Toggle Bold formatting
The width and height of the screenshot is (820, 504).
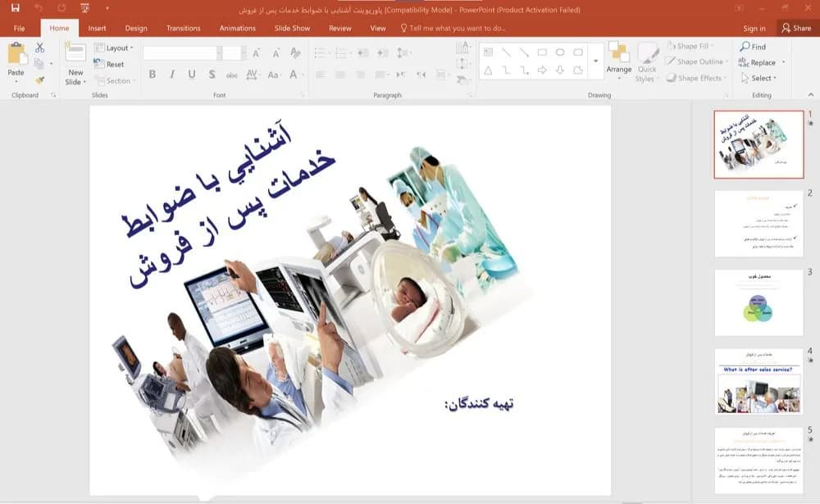[153, 75]
